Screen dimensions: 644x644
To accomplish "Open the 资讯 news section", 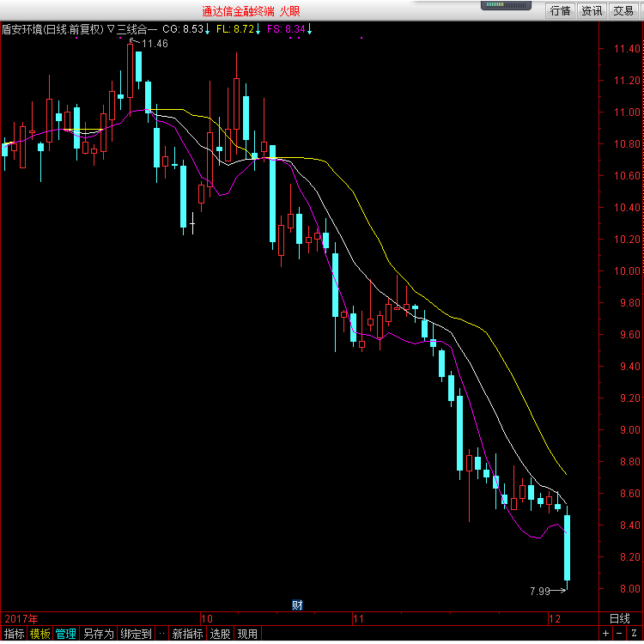I will pyautogui.click(x=592, y=10).
